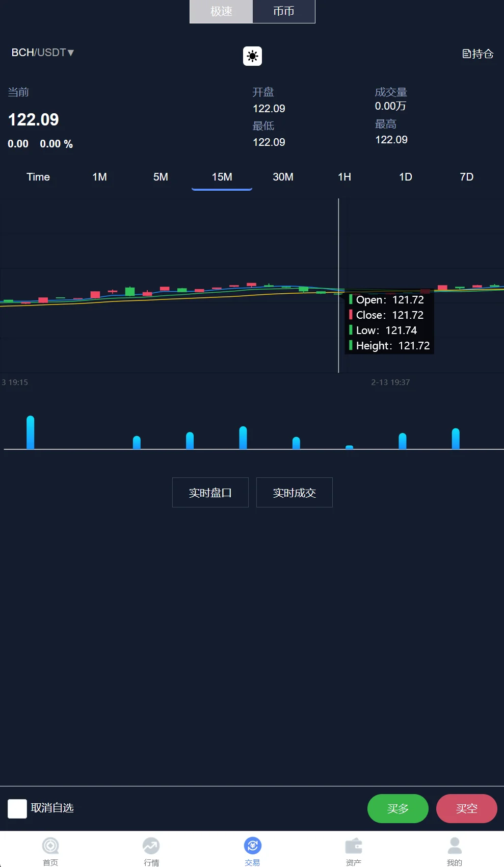504x867 pixels.
Task: Switch to the 极速 trading mode tab
Action: point(221,11)
